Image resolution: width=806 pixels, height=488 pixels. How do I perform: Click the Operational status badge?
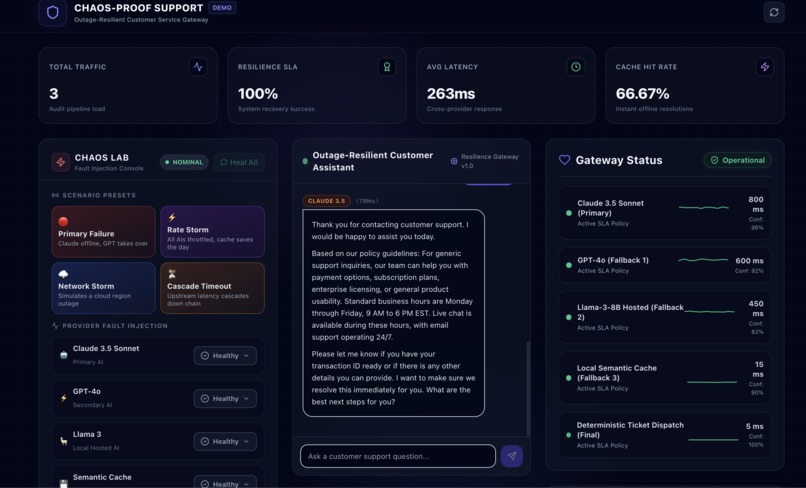pos(737,160)
